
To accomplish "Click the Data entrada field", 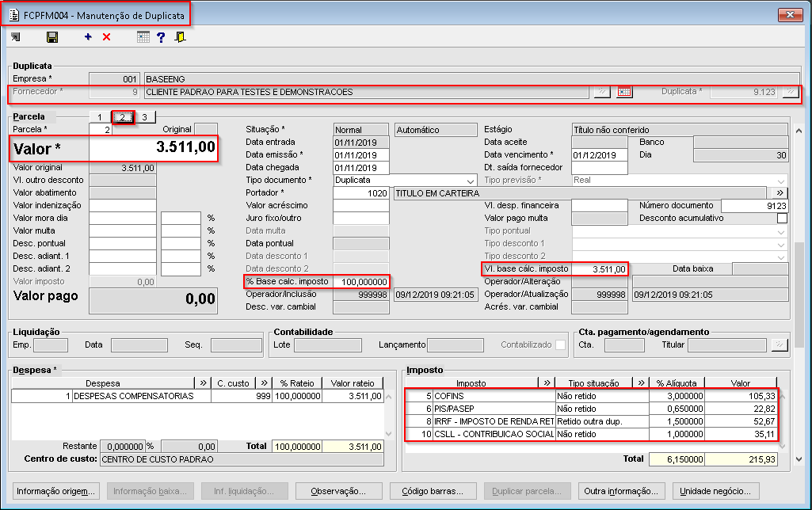I will point(361,143).
